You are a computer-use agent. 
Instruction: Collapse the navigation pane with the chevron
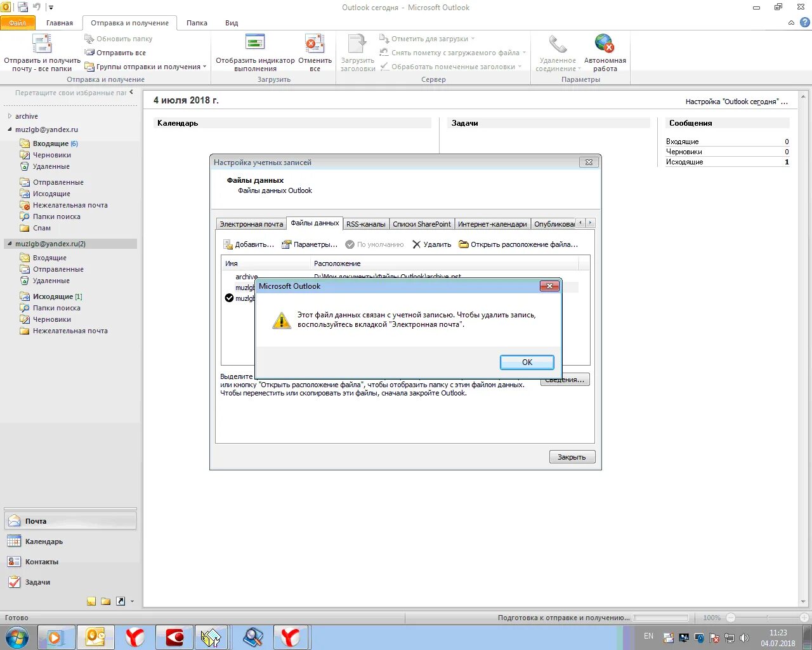131,92
